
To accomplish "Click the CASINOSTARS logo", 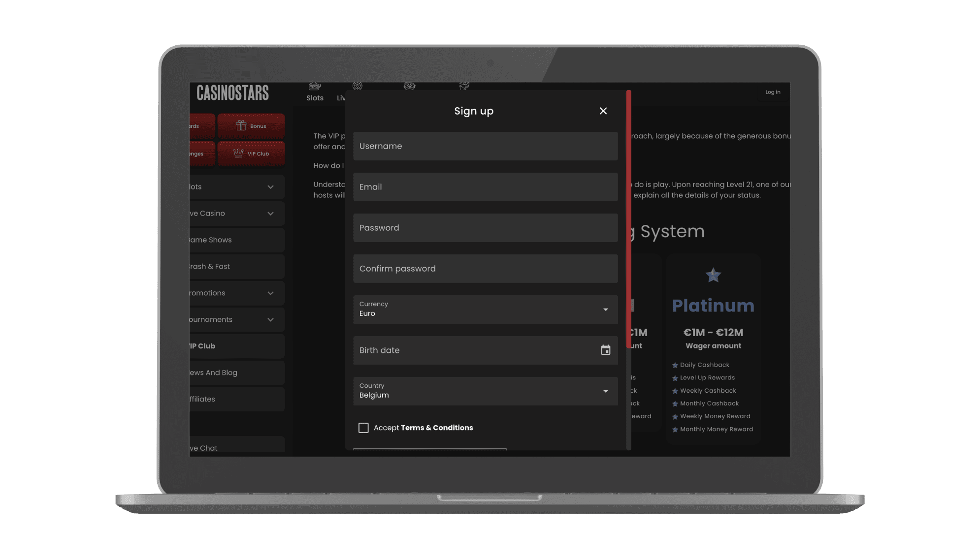I will (232, 93).
